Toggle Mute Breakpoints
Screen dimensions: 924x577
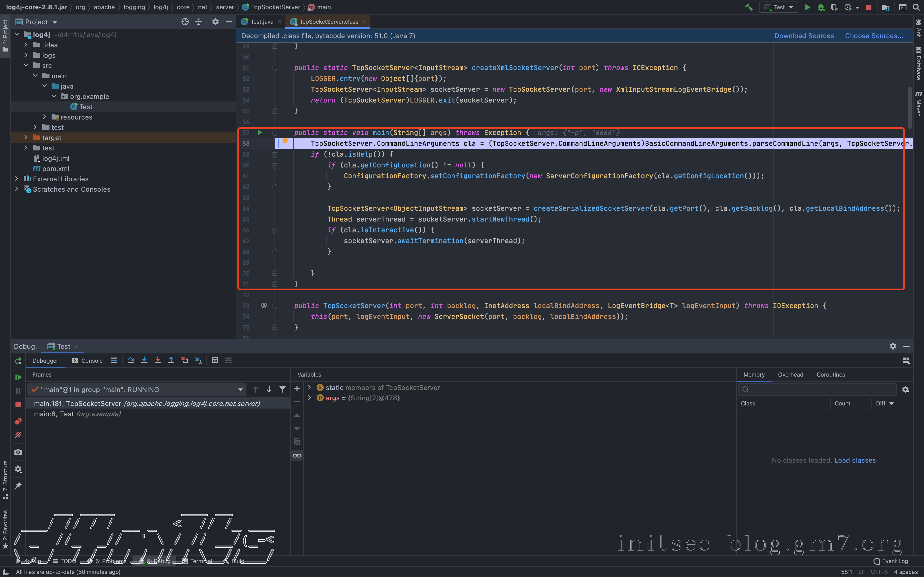pyautogui.click(x=18, y=435)
